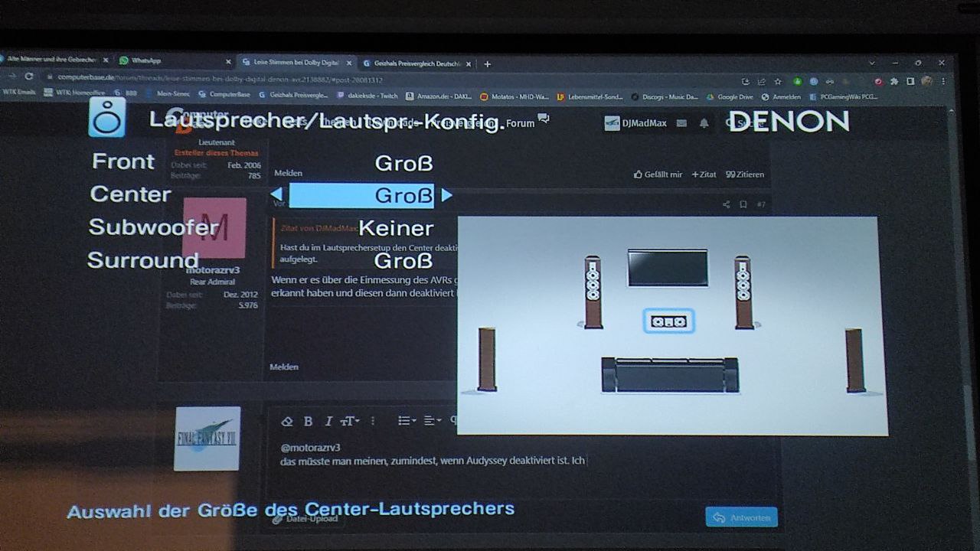Image resolution: width=980 pixels, height=551 pixels.
Task: Open the Google Drive bookmark
Action: (x=730, y=97)
